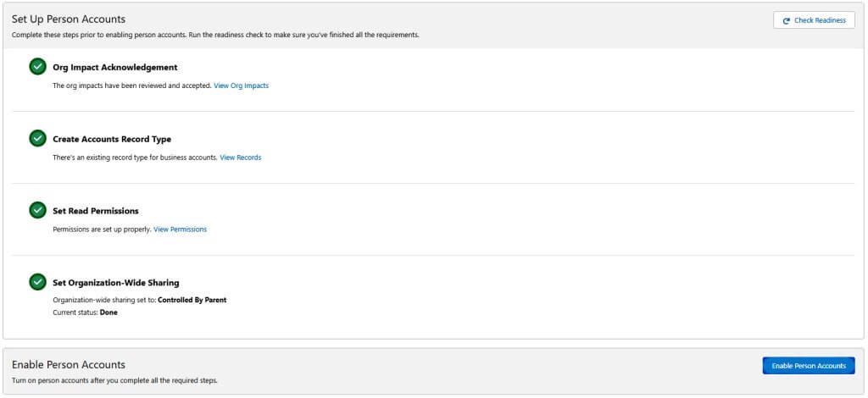868x398 pixels.
Task: Open the View Org Impacts link
Action: tap(242, 86)
